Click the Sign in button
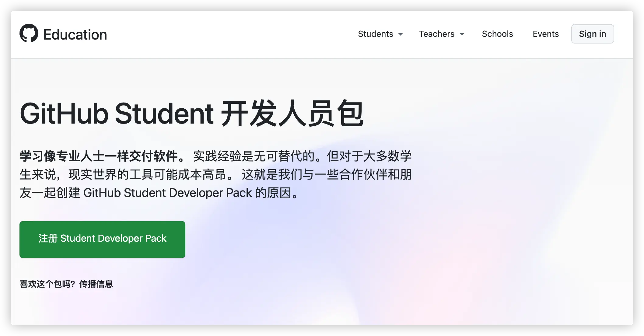The image size is (644, 336). click(592, 34)
